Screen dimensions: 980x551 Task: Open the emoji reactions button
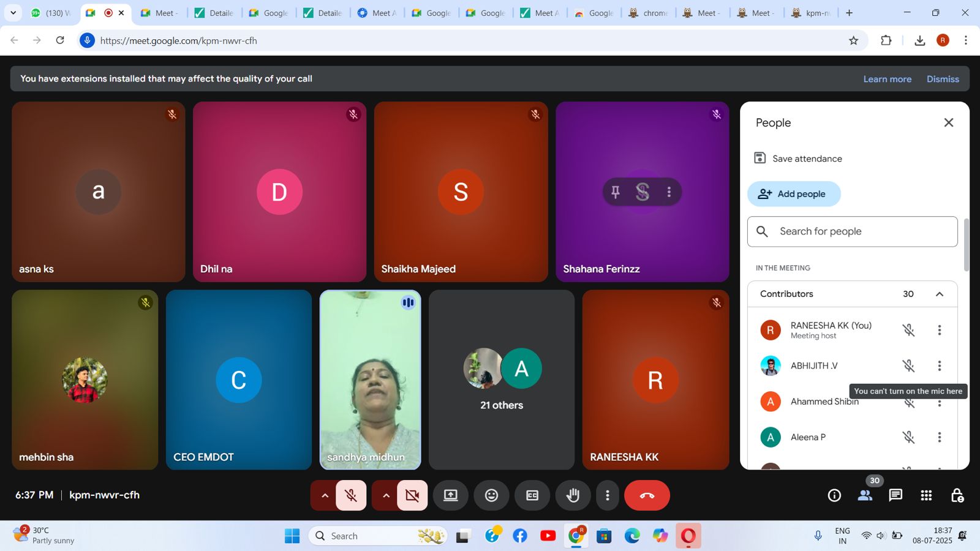[x=491, y=495]
